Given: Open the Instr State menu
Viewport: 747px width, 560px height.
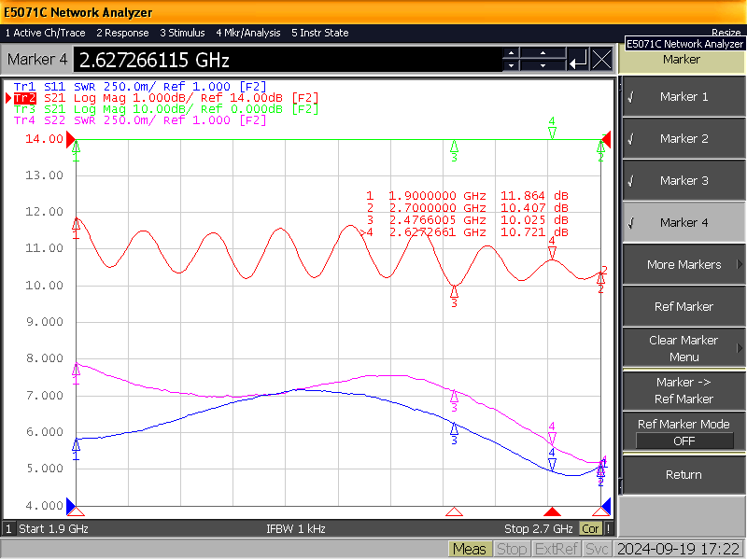Looking at the screenshot, I should (320, 33).
